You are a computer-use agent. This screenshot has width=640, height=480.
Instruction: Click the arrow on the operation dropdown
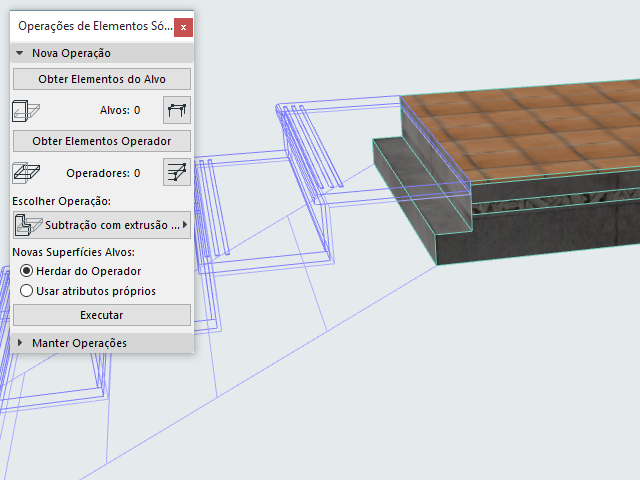[185, 224]
